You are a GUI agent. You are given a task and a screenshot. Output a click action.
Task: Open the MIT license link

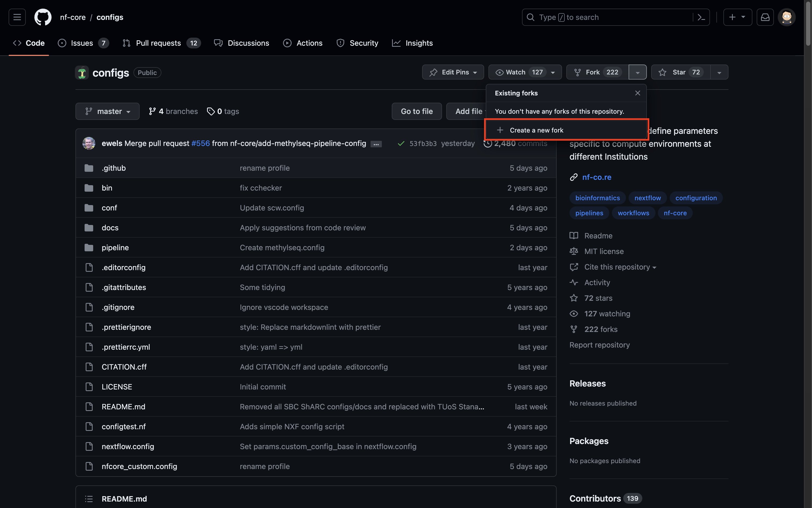click(x=597, y=251)
